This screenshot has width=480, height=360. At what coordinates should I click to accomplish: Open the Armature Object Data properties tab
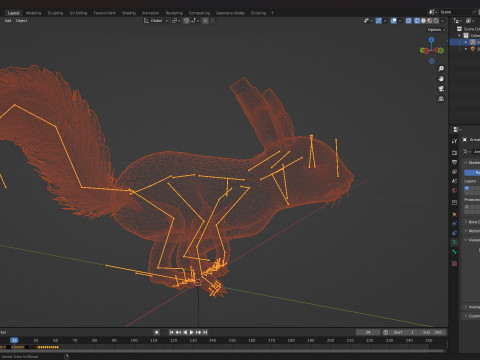(x=454, y=242)
